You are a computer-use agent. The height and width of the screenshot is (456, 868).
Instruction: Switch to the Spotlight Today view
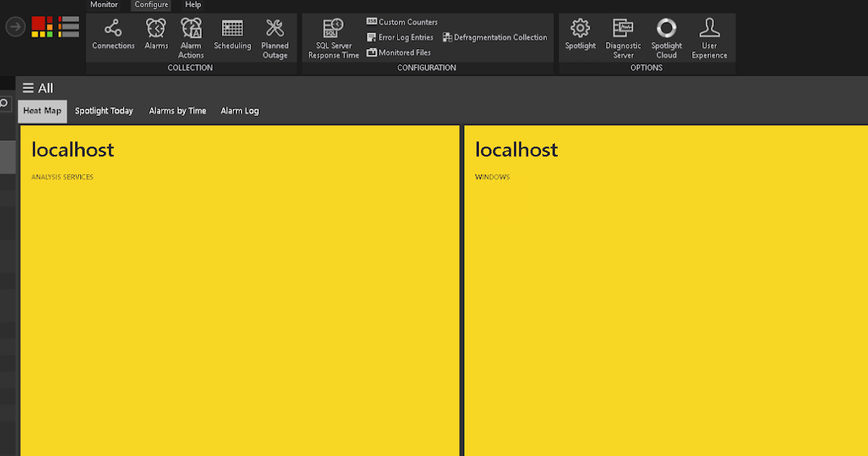pyautogui.click(x=103, y=111)
